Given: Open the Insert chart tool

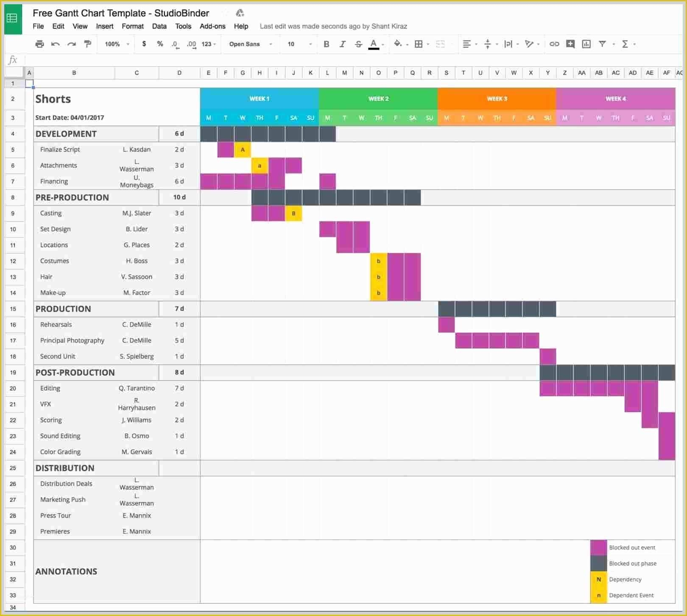Looking at the screenshot, I should pyautogui.click(x=586, y=44).
